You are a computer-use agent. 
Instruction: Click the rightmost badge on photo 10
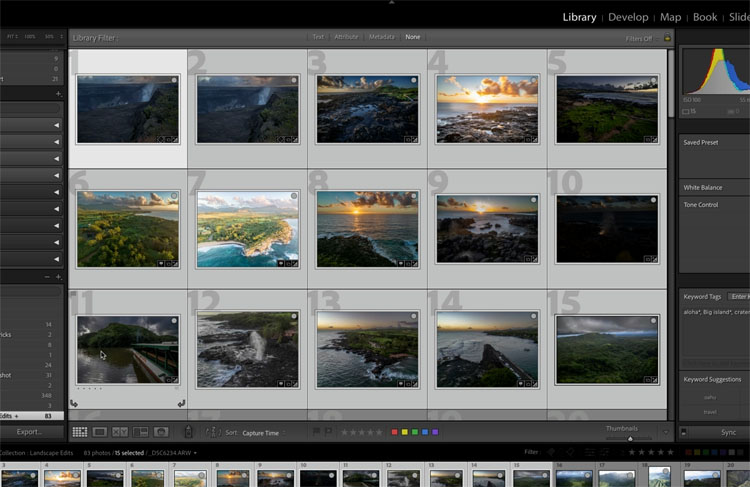coord(654,259)
